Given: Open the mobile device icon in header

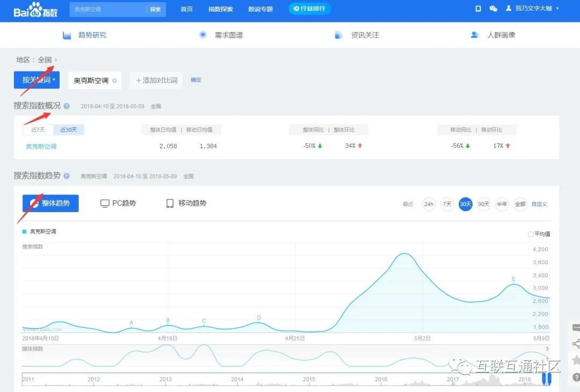Looking at the screenshot, I should point(478,9).
